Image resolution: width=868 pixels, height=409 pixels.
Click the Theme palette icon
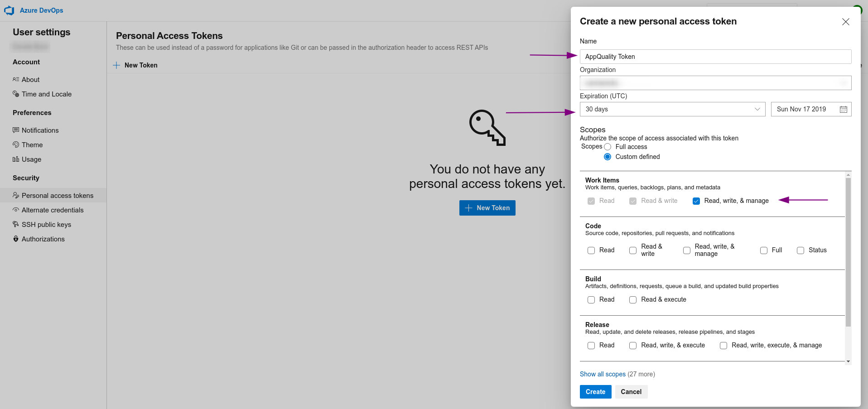tap(16, 144)
